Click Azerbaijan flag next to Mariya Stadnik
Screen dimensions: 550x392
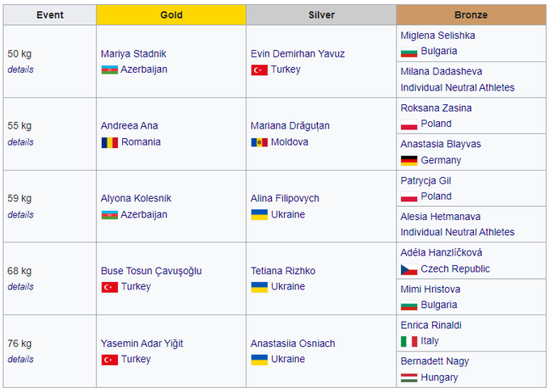[x=109, y=70]
